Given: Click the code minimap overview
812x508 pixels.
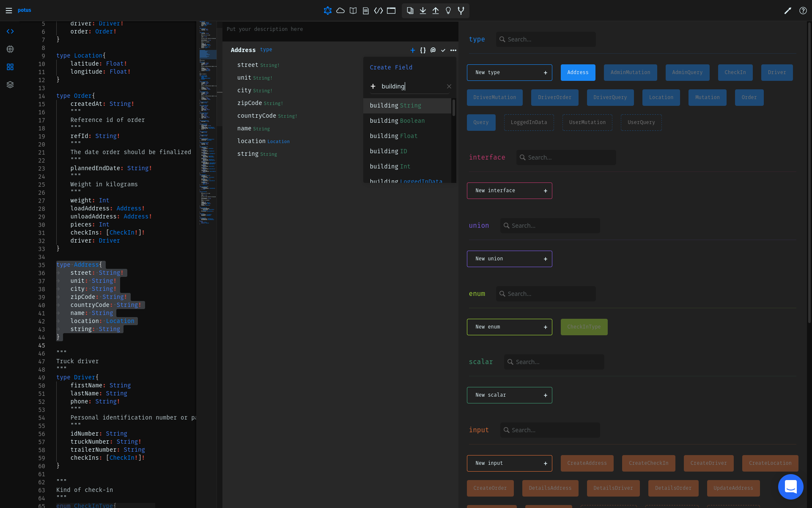Looking at the screenshot, I should (208, 123).
